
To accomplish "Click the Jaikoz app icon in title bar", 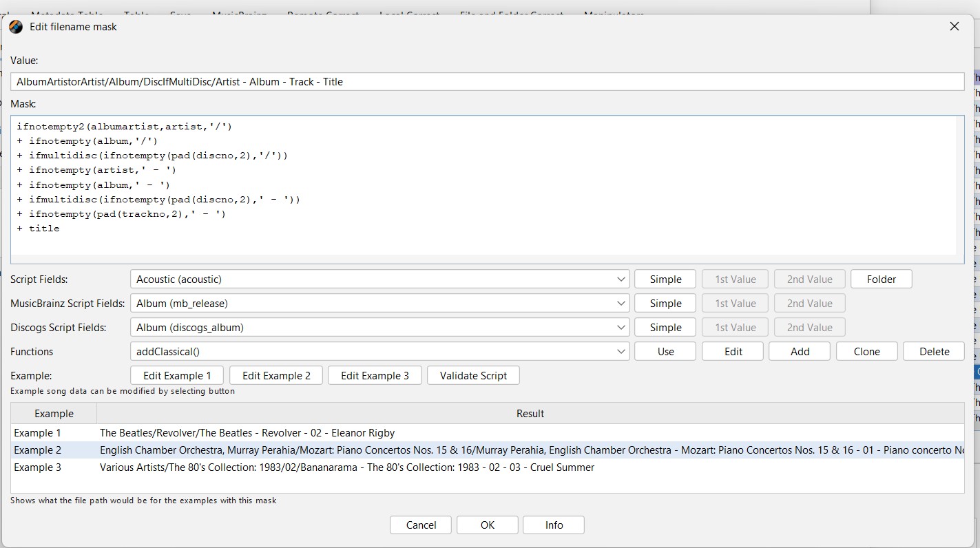I will (x=16, y=27).
